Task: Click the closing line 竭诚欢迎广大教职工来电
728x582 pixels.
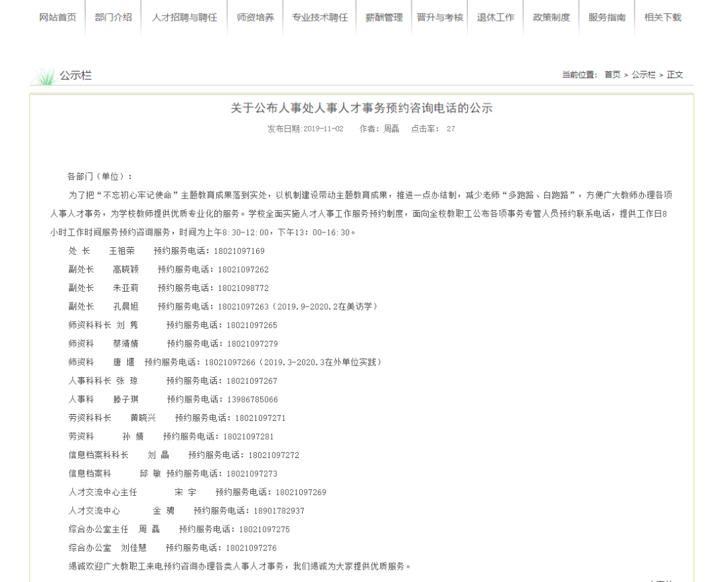Action: pyautogui.click(x=239, y=567)
